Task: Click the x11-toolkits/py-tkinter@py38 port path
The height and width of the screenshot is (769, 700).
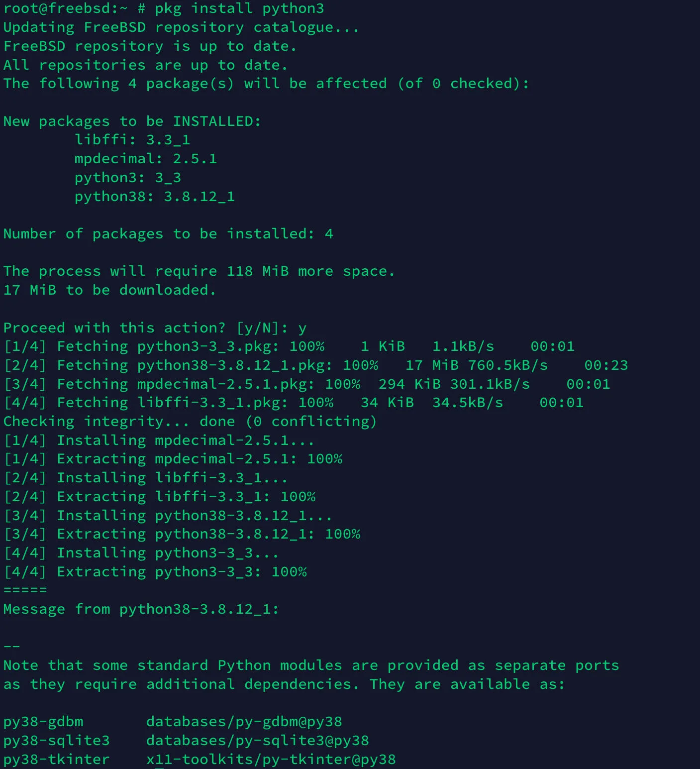Action: 271,760
